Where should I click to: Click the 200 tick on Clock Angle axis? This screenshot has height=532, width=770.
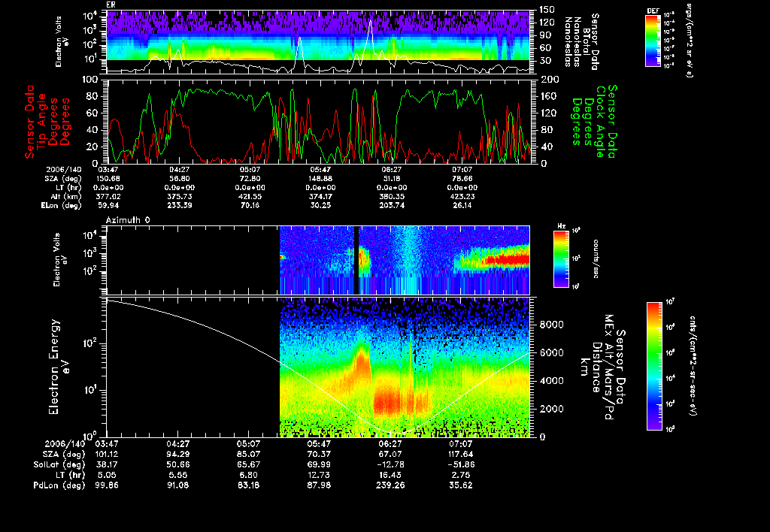tap(550, 80)
